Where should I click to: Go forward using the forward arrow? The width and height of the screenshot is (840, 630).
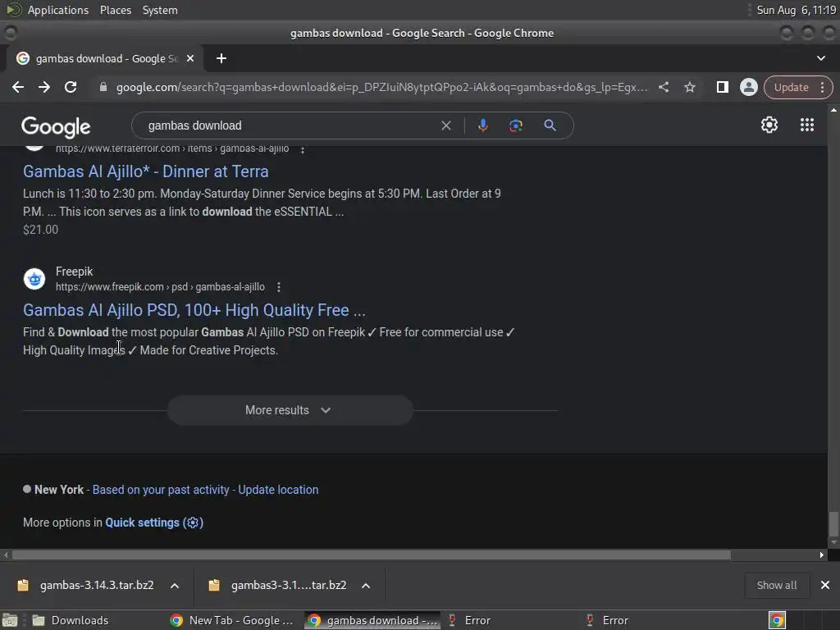(44, 87)
